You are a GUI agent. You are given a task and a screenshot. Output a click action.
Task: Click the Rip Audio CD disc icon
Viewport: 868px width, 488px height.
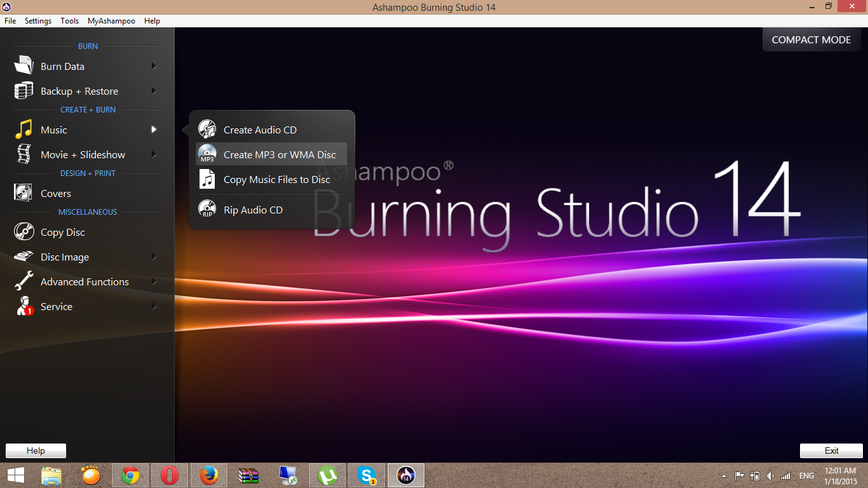(x=207, y=210)
